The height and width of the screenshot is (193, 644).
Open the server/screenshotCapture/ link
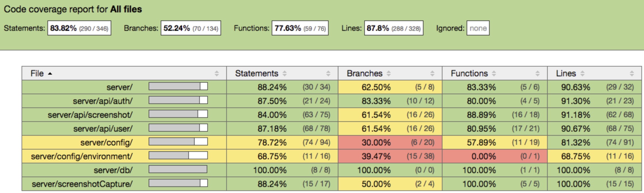click(x=82, y=184)
